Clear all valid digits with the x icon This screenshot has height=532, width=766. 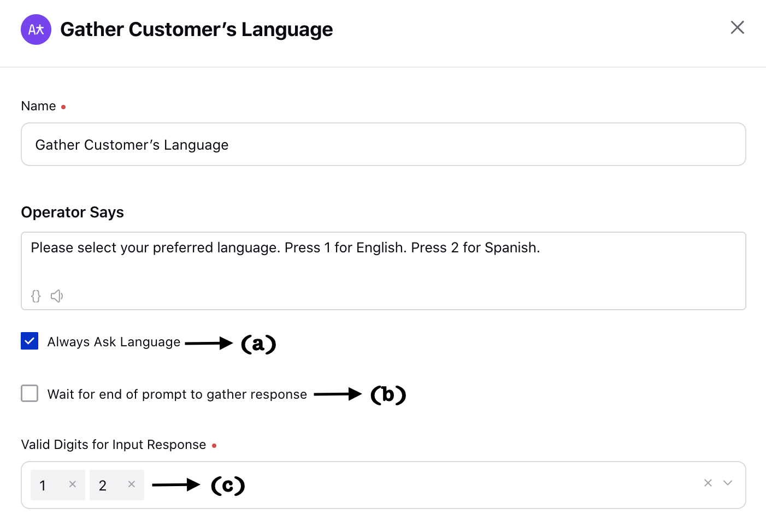click(708, 483)
